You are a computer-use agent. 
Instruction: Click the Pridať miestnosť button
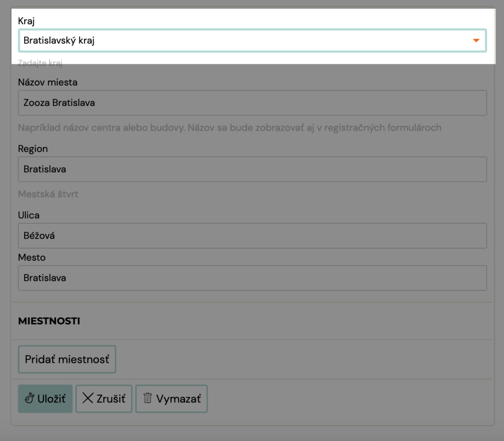tap(67, 359)
